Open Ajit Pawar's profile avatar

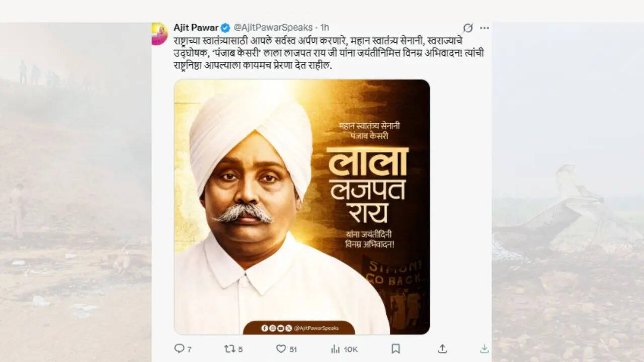click(x=159, y=34)
